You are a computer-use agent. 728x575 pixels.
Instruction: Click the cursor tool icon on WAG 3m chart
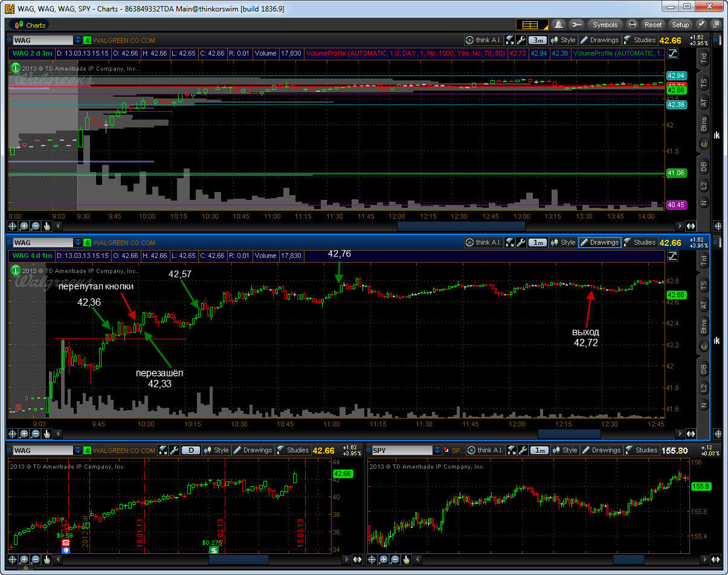point(510,40)
